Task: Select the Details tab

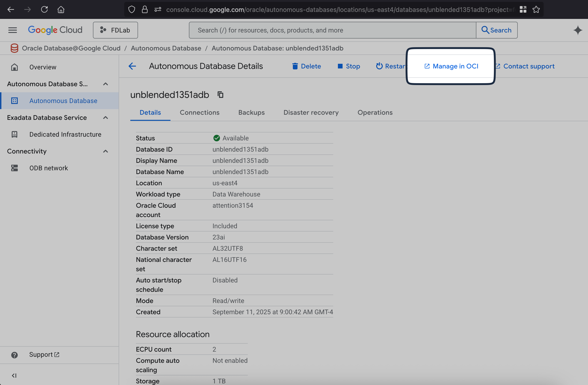Action: pyautogui.click(x=150, y=112)
